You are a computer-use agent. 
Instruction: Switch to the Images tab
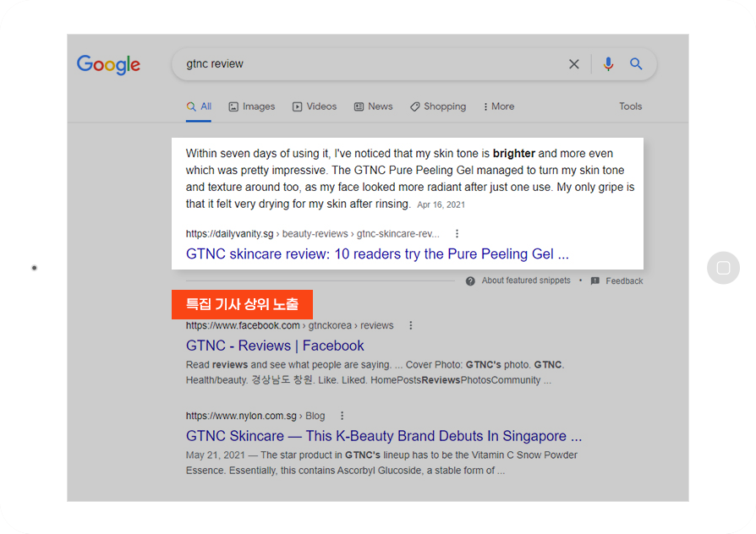click(252, 106)
